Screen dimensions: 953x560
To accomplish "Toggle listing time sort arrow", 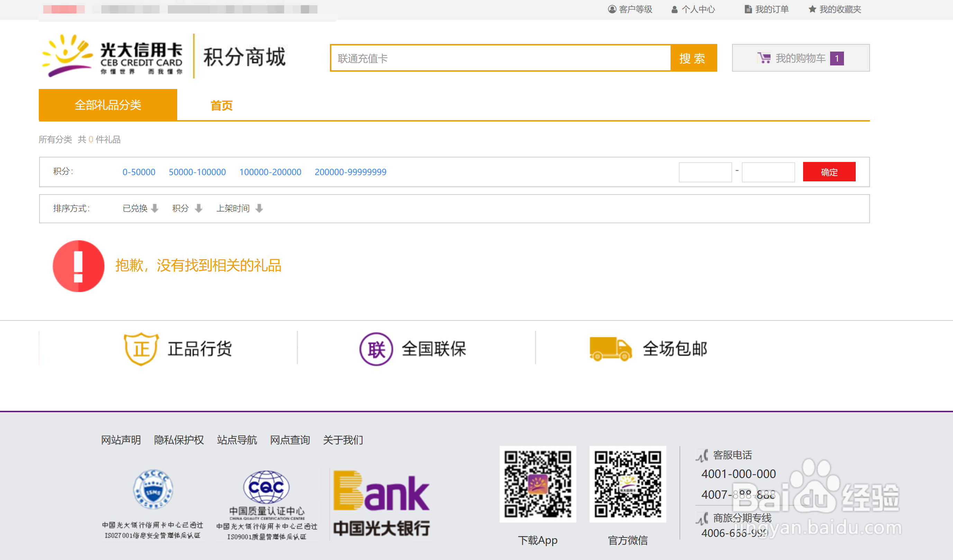I will tap(259, 208).
